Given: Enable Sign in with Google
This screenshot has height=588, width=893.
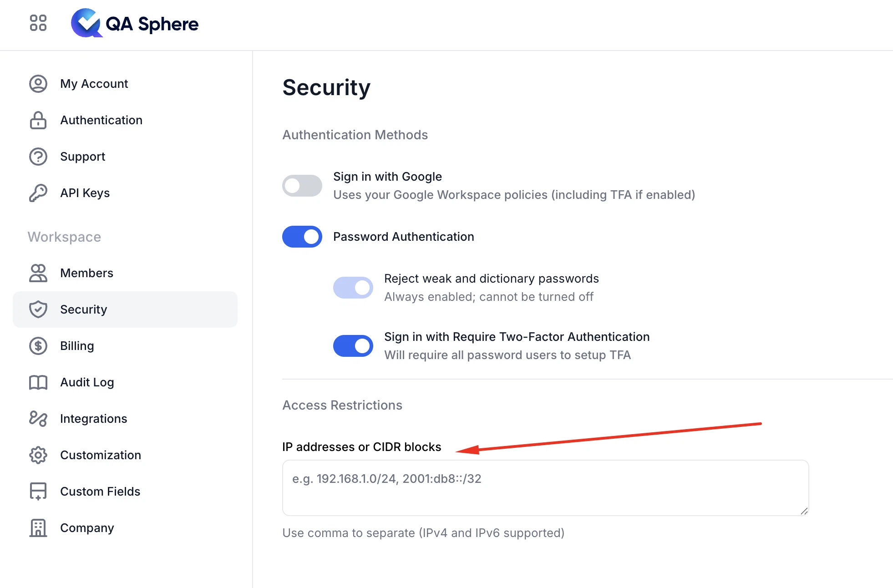Looking at the screenshot, I should coord(302,186).
